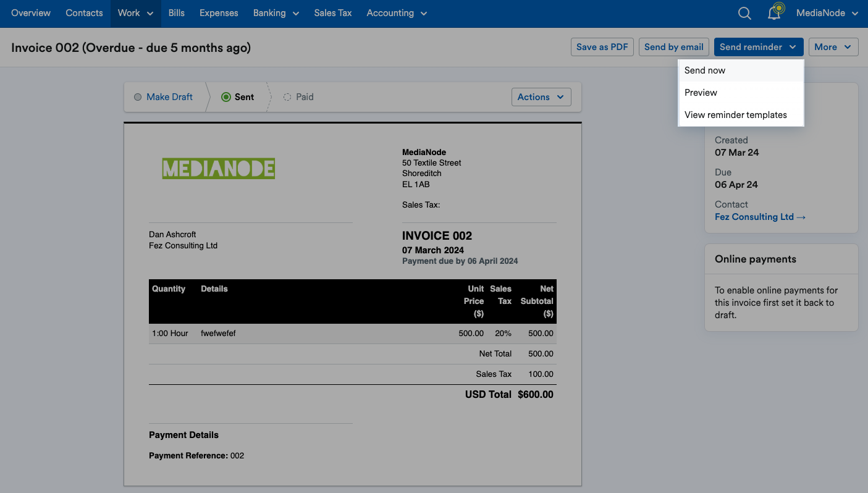This screenshot has width=868, height=493.
Task: Click the '07 Mar 24' created date
Action: pyautogui.click(x=737, y=153)
